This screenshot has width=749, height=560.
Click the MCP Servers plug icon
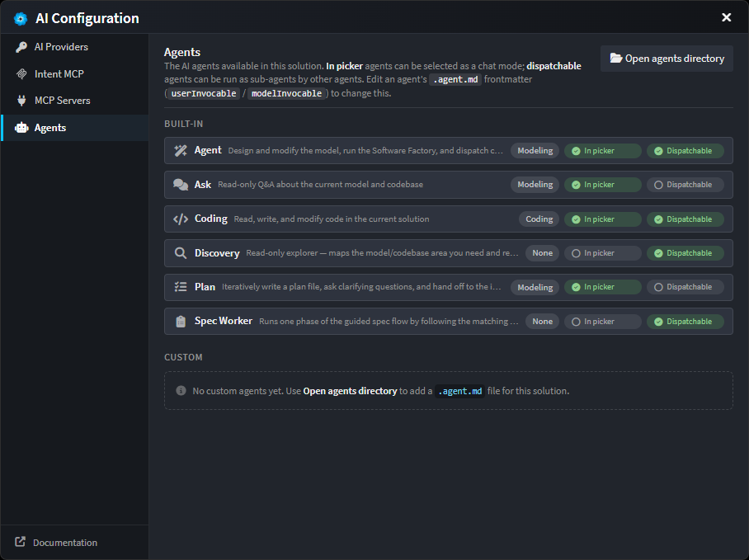point(21,101)
